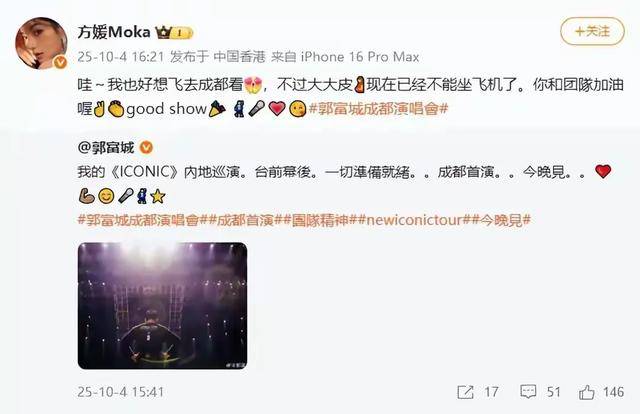The height and width of the screenshot is (414, 640).
Task: Open hashtag #郭富城成都演唱會# in Moka's post
Action: click(378, 109)
